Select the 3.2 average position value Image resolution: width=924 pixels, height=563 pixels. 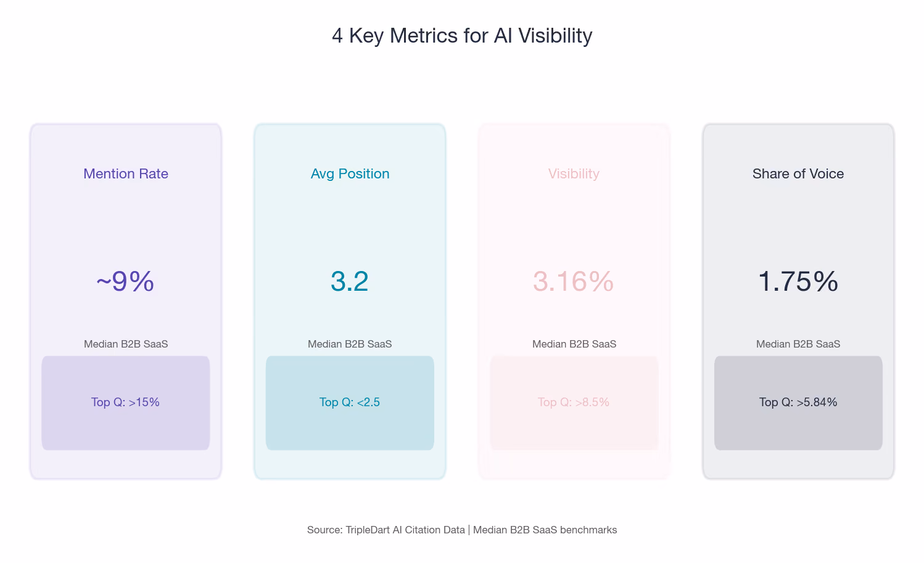(x=350, y=281)
